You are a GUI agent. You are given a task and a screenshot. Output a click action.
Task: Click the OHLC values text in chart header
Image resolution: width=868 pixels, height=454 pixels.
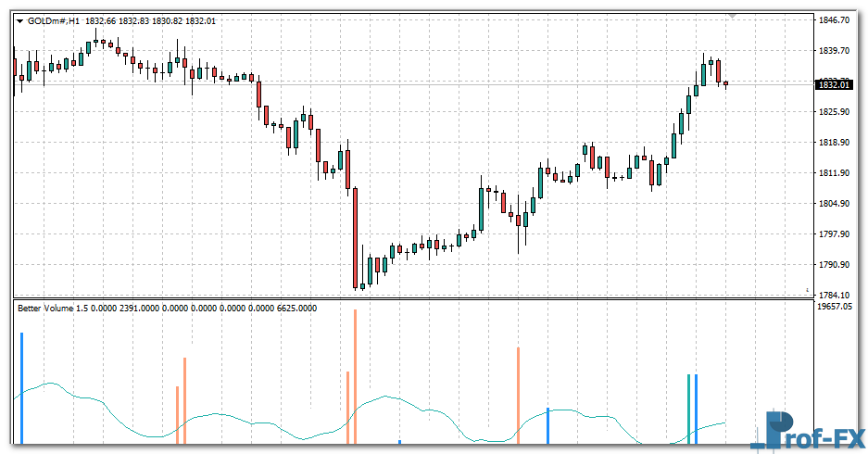tap(150, 21)
